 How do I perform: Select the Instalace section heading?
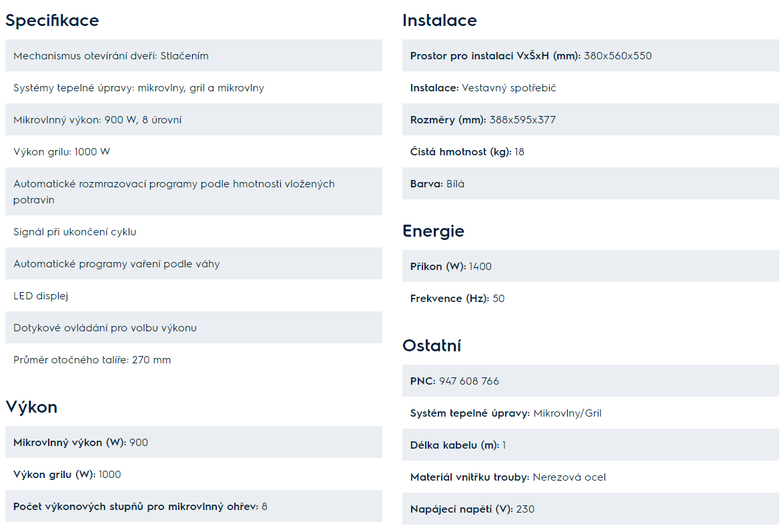click(x=440, y=21)
